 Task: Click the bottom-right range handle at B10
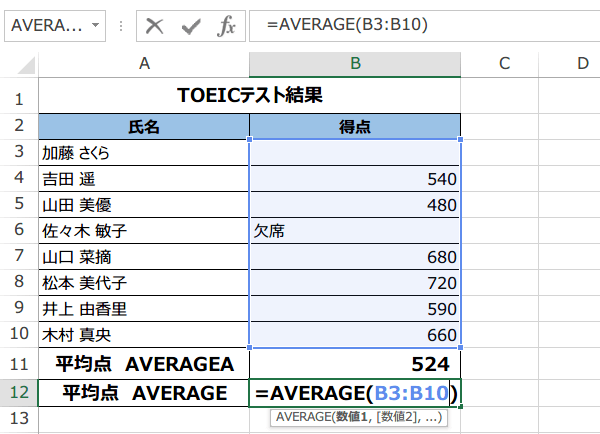(460, 348)
